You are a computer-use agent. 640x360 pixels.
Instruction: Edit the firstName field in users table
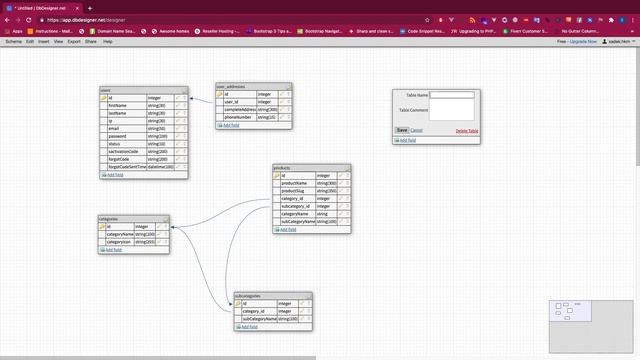pyautogui.click(x=178, y=106)
